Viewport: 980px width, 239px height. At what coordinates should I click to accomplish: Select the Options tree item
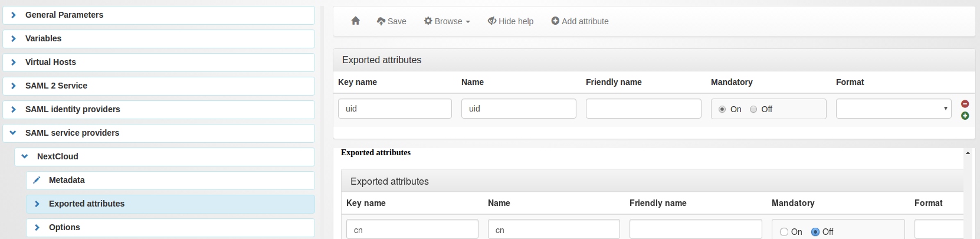click(171, 227)
